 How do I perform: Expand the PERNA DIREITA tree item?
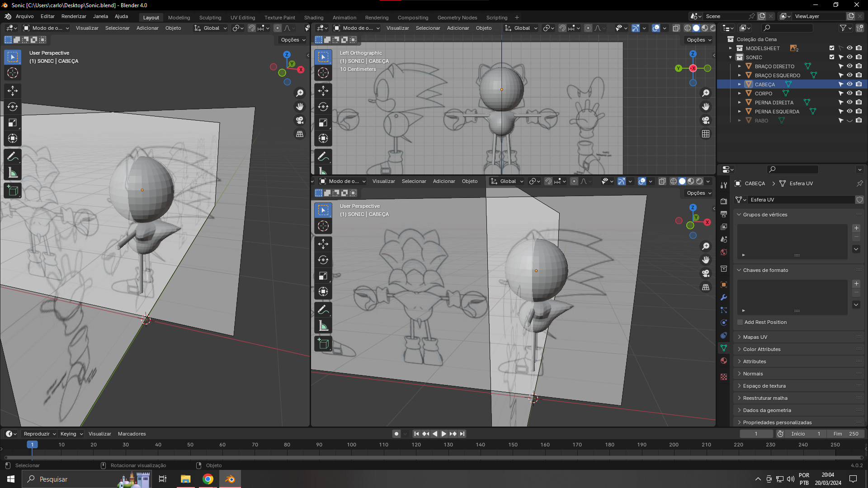740,103
